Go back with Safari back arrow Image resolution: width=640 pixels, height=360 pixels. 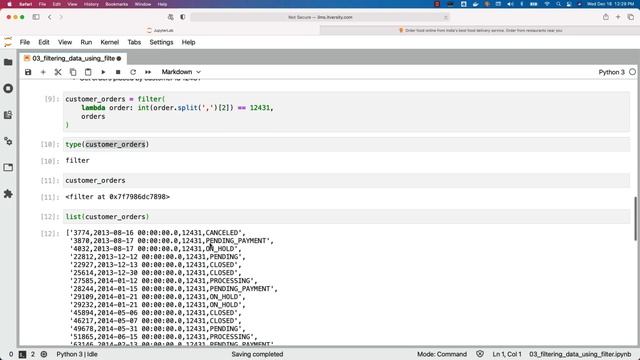[50, 17]
